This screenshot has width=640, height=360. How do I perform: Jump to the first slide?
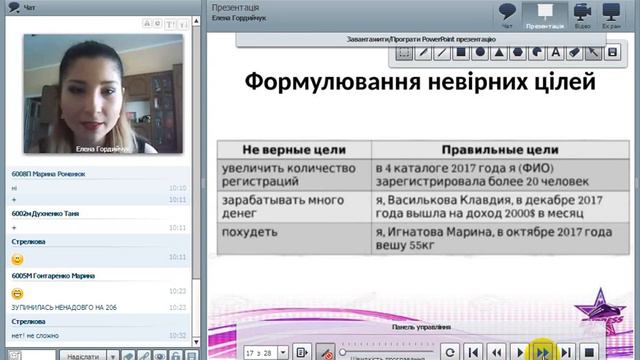[x=473, y=352]
